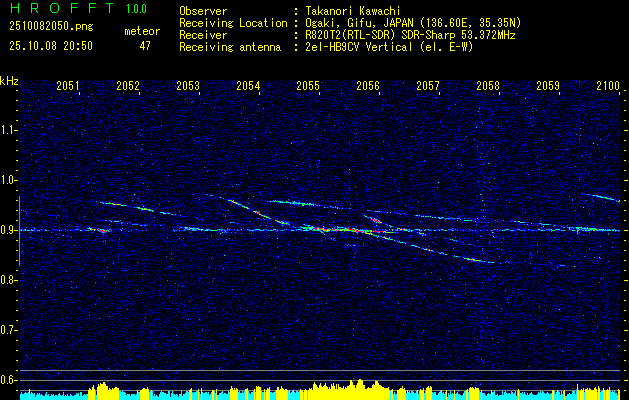Click the Receiver label

click(x=203, y=35)
